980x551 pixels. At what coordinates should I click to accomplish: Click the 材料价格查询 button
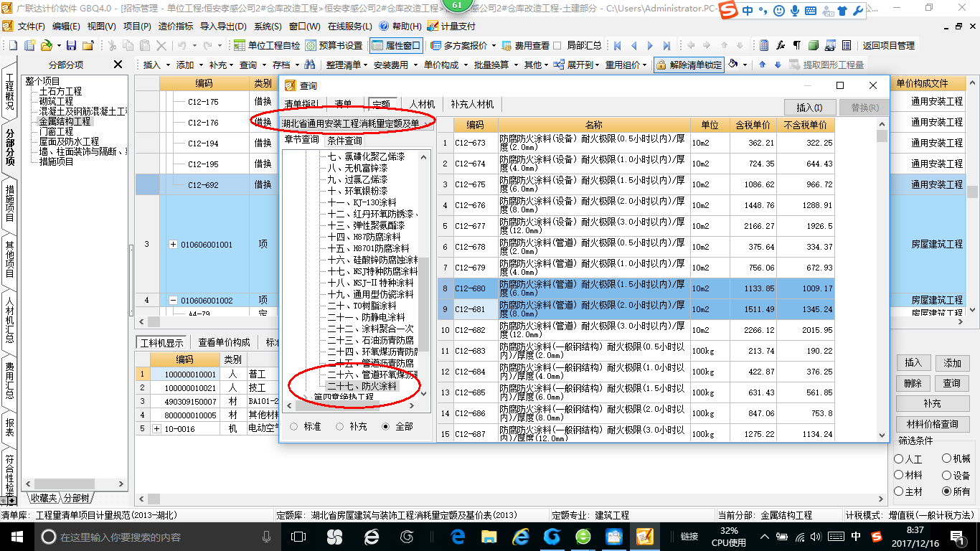click(932, 424)
